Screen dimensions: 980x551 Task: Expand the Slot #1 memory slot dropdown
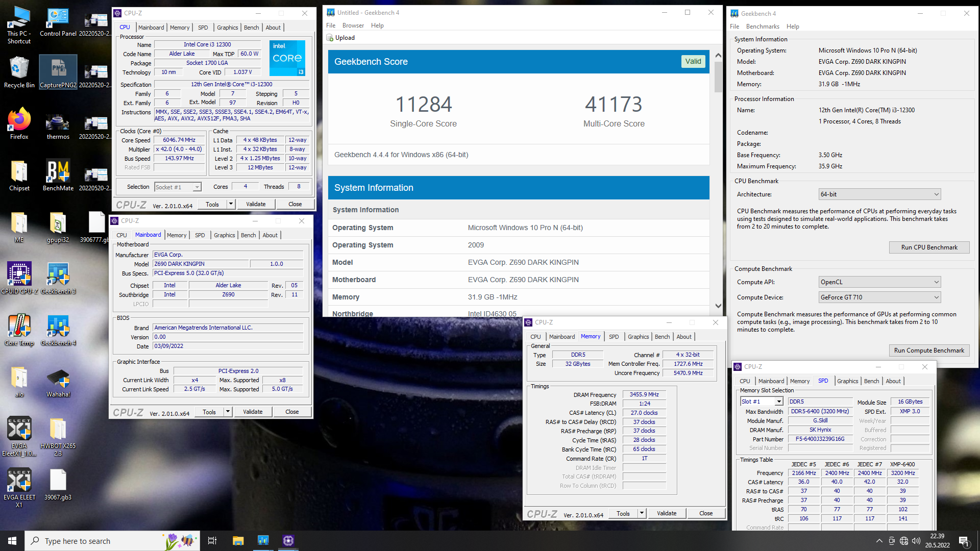click(x=779, y=402)
